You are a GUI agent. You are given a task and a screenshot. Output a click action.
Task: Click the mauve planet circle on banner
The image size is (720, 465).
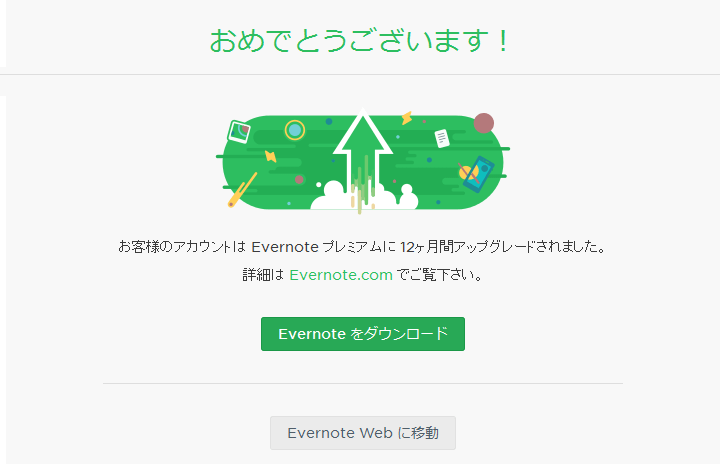tap(484, 123)
